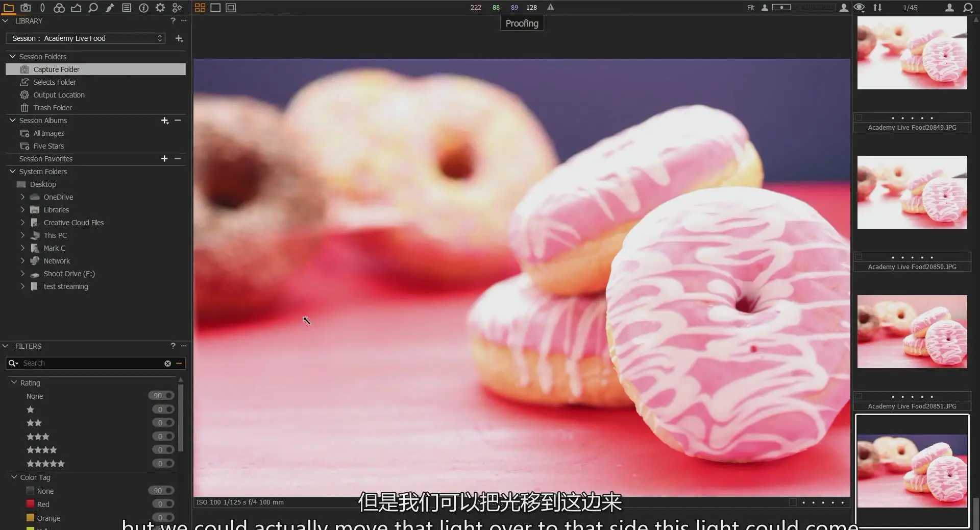
Task: Toggle the one-star rating filter
Action: (x=163, y=409)
